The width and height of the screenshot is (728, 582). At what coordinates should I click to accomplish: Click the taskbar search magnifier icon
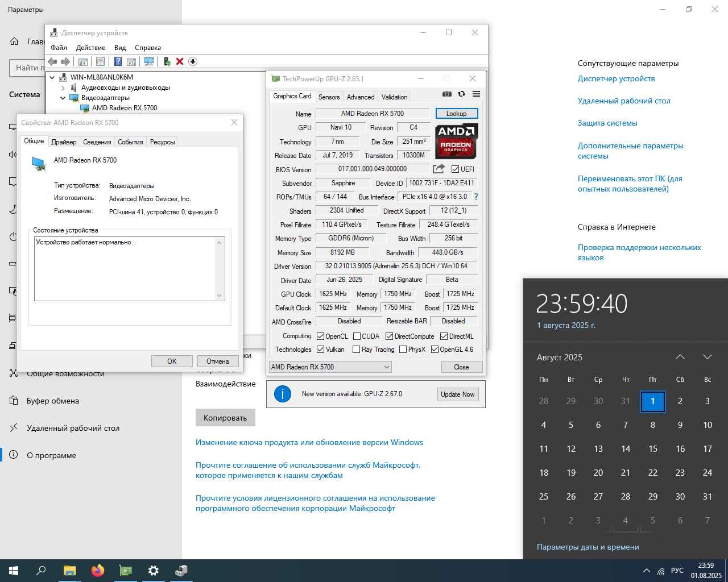41,571
